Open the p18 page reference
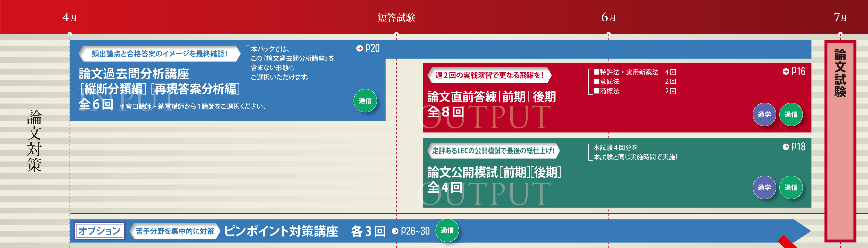The image size is (868, 248). click(798, 147)
